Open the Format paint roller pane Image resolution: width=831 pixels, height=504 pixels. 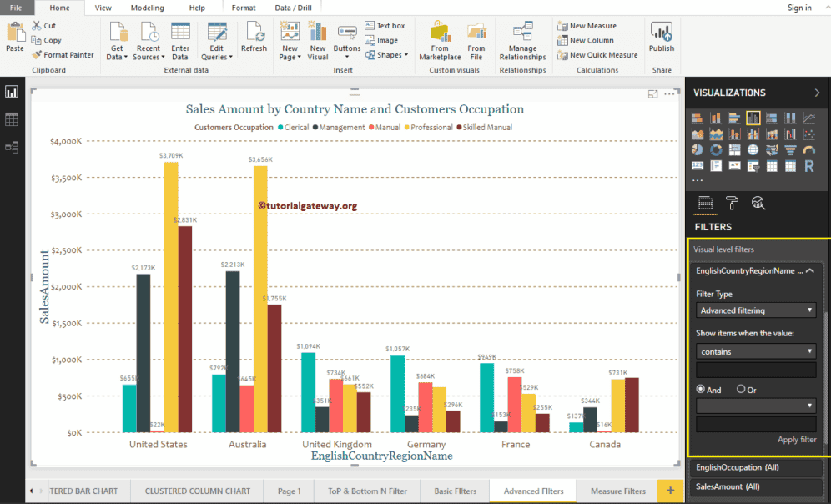click(x=732, y=203)
